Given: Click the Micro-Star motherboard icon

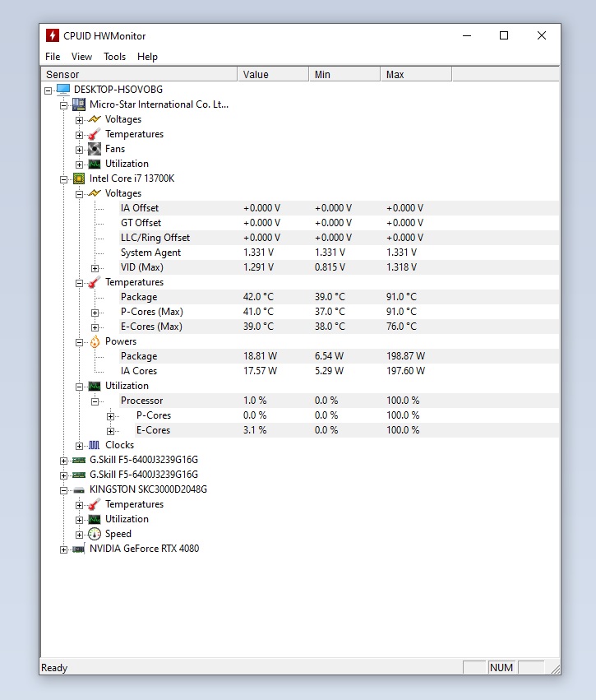Looking at the screenshot, I should [79, 104].
